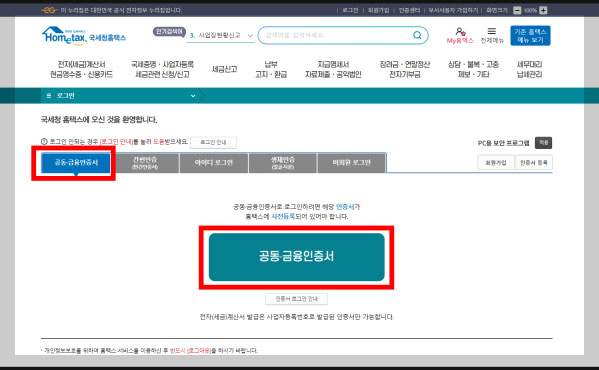The width and height of the screenshot is (599, 370).
Task: Open 세금신고 main menu
Action: [225, 69]
